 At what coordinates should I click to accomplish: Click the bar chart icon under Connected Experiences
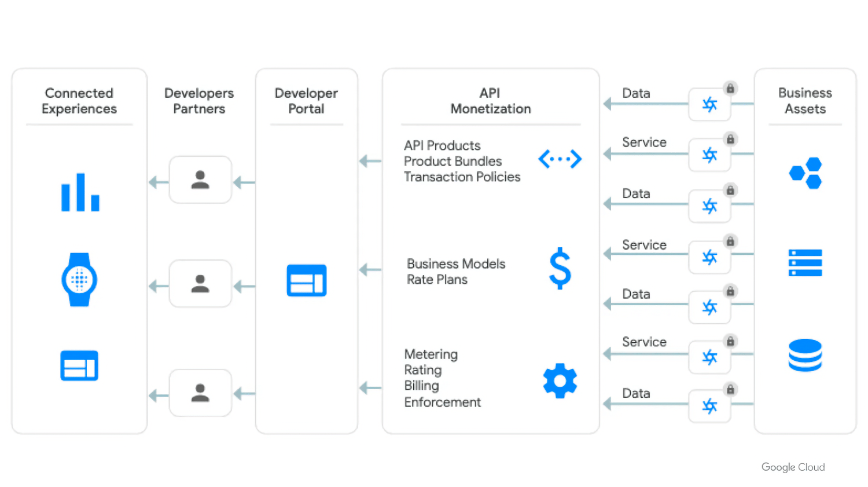[80, 192]
